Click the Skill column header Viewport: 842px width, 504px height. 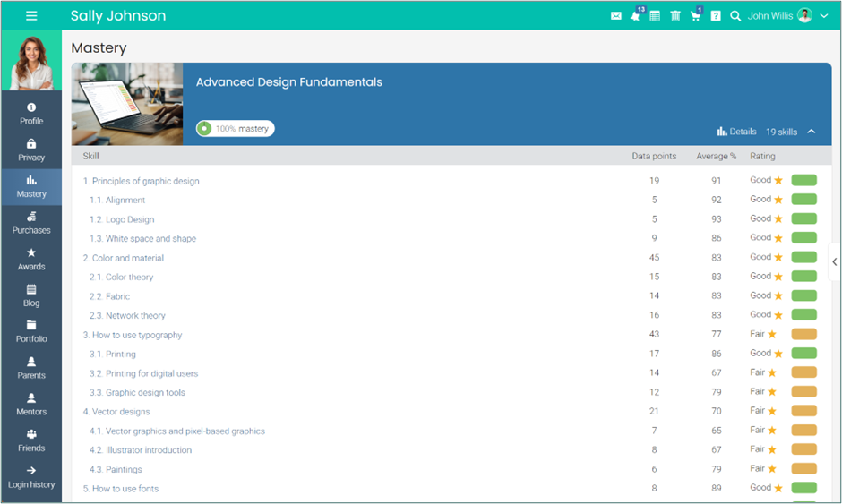coord(90,156)
